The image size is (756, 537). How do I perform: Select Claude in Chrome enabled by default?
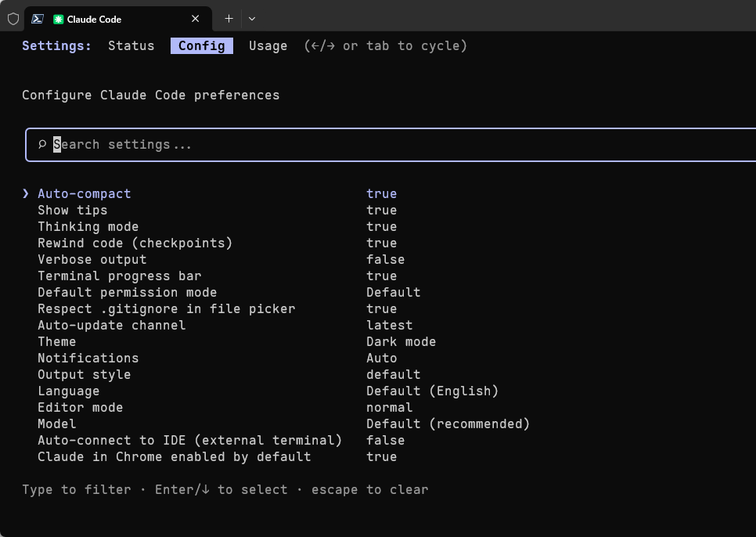coord(175,456)
